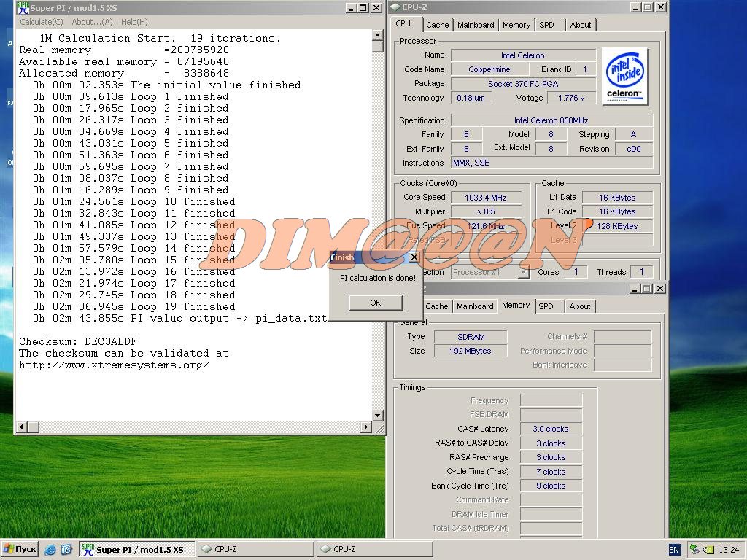This screenshot has width=747, height=560.
Task: Click left arrow of Super PI horizontal scrollbar
Action: pyautogui.click(x=22, y=427)
